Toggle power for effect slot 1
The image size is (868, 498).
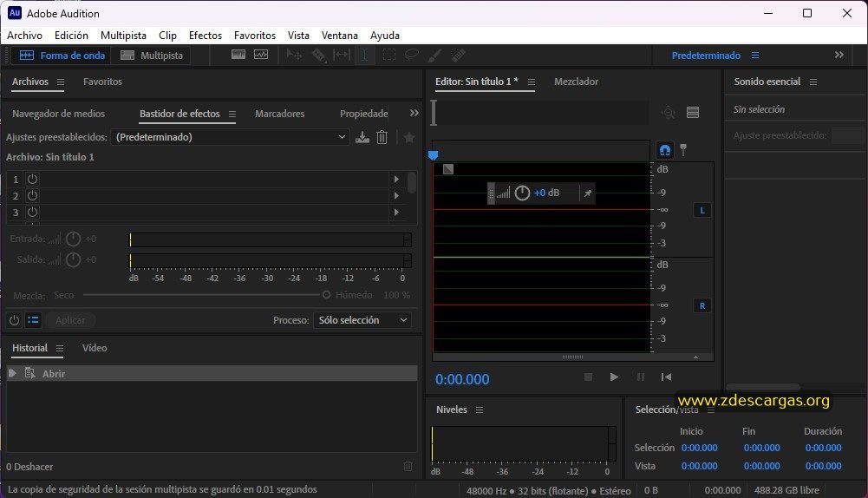(x=33, y=179)
